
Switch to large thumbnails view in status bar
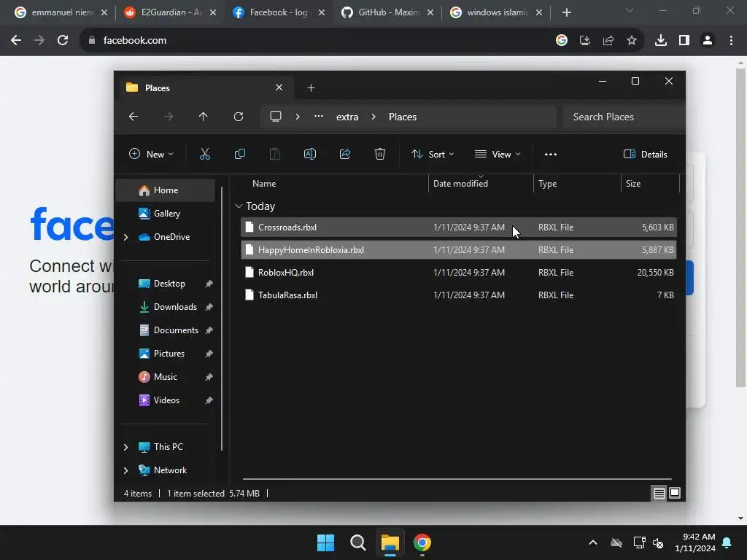[x=675, y=494]
